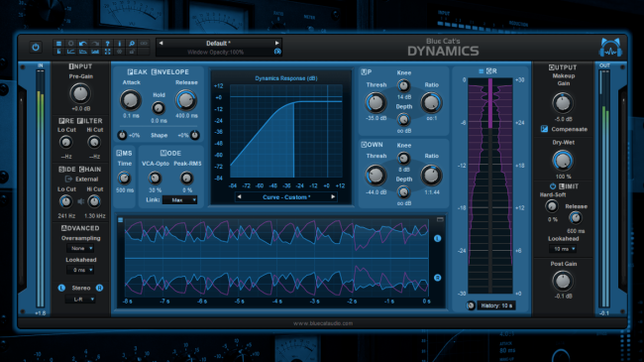Toggle the meters display icon in second toolbar row
Viewport: 644px width, 362px height.
click(x=58, y=52)
